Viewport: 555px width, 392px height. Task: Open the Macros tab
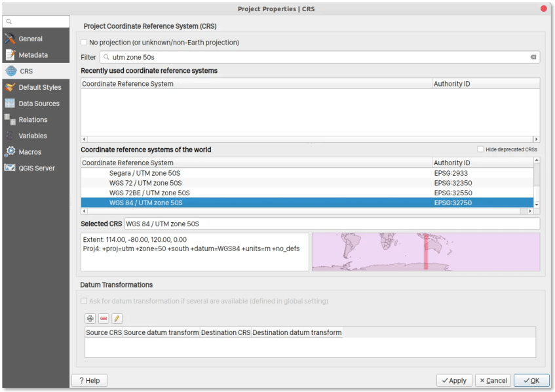[36, 151]
